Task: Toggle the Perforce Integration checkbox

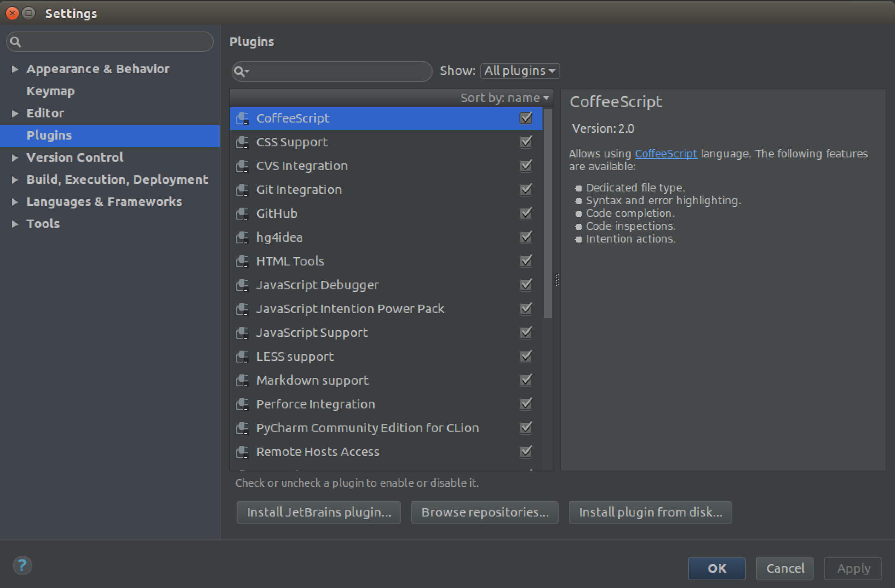Action: pyautogui.click(x=526, y=404)
